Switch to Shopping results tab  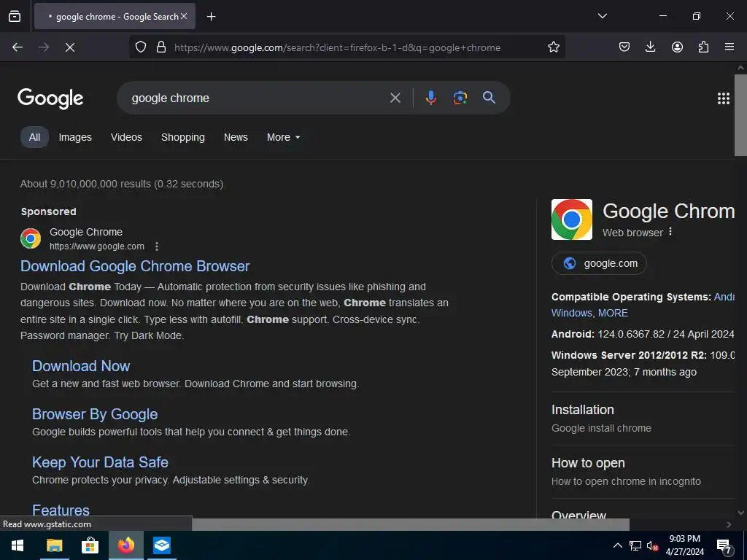[x=183, y=137]
